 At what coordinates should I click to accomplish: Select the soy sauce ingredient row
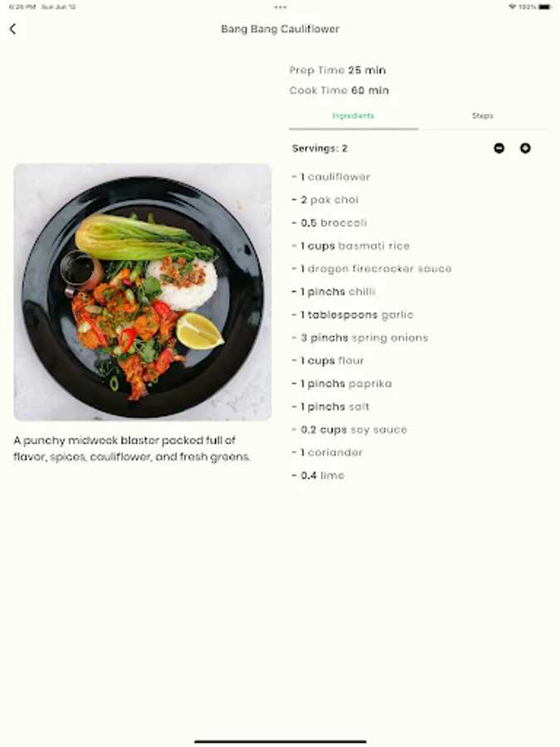pos(349,430)
